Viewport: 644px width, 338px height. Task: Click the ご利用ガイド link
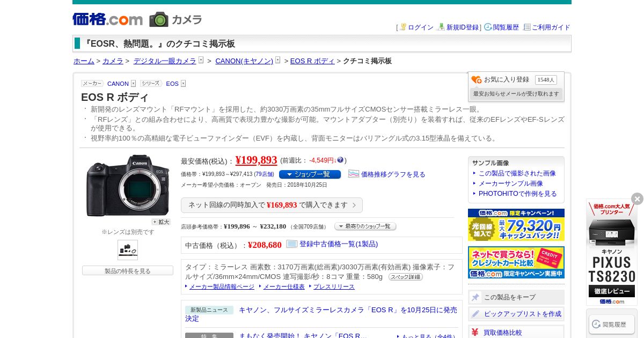tap(551, 27)
